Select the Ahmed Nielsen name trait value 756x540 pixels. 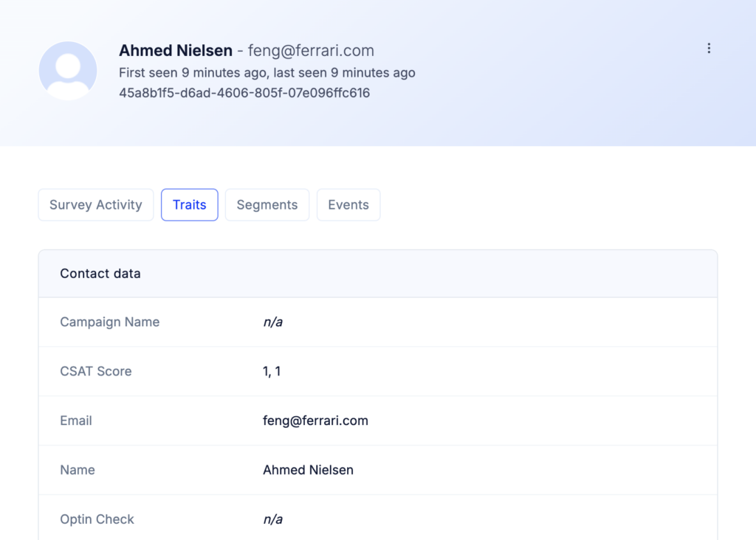point(308,470)
